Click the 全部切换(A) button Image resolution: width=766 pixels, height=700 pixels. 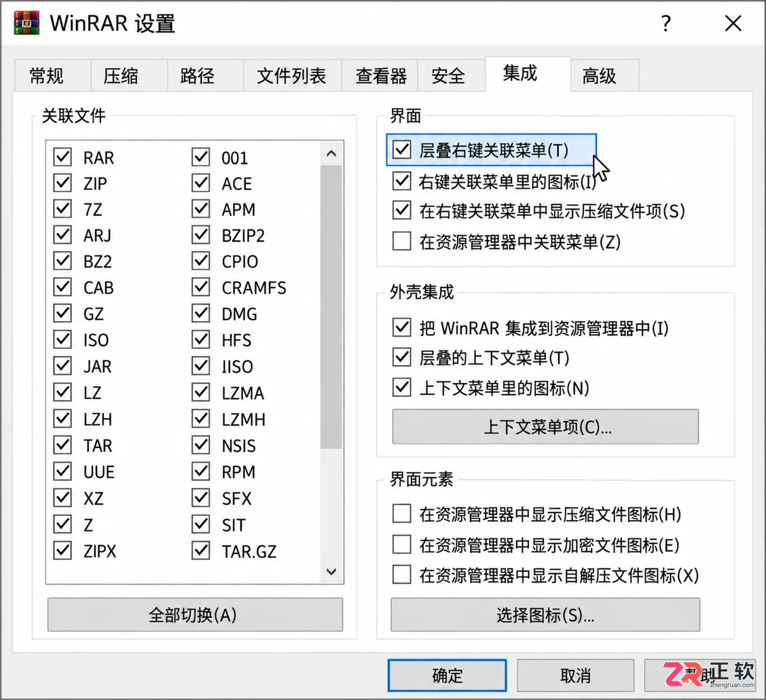pos(195,614)
